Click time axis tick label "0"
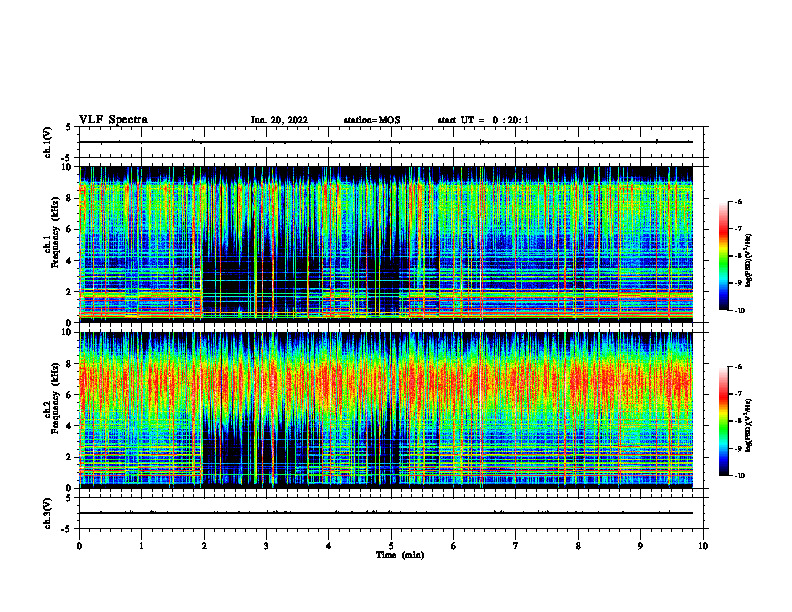 pyautogui.click(x=79, y=546)
